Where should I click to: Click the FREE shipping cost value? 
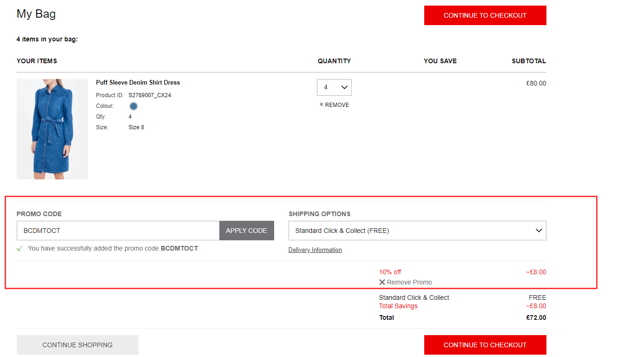click(x=538, y=297)
